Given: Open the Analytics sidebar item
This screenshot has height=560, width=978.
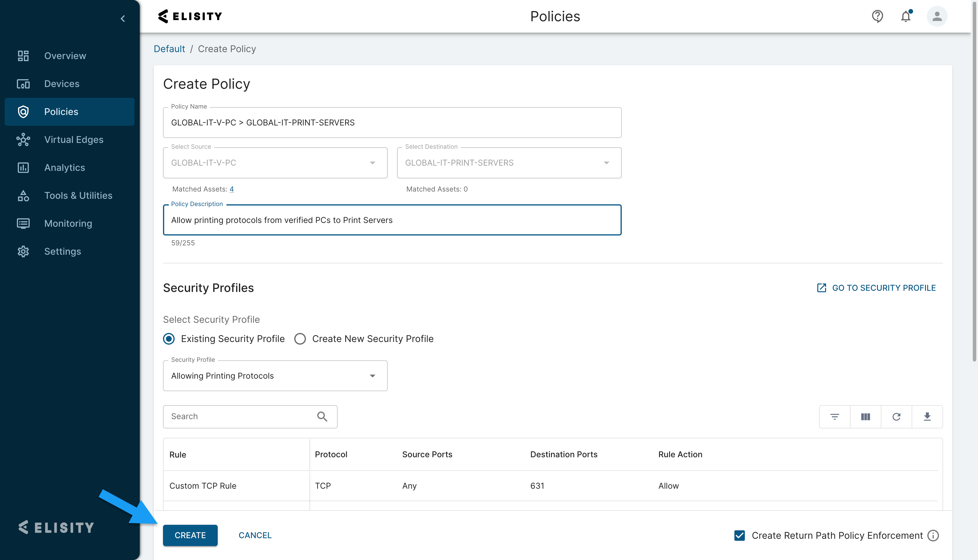Looking at the screenshot, I should pos(65,168).
